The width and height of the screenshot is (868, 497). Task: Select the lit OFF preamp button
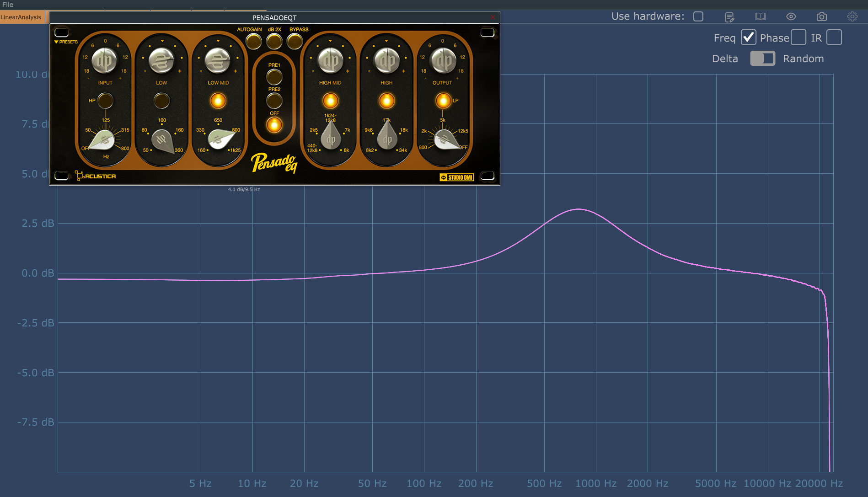pos(274,125)
